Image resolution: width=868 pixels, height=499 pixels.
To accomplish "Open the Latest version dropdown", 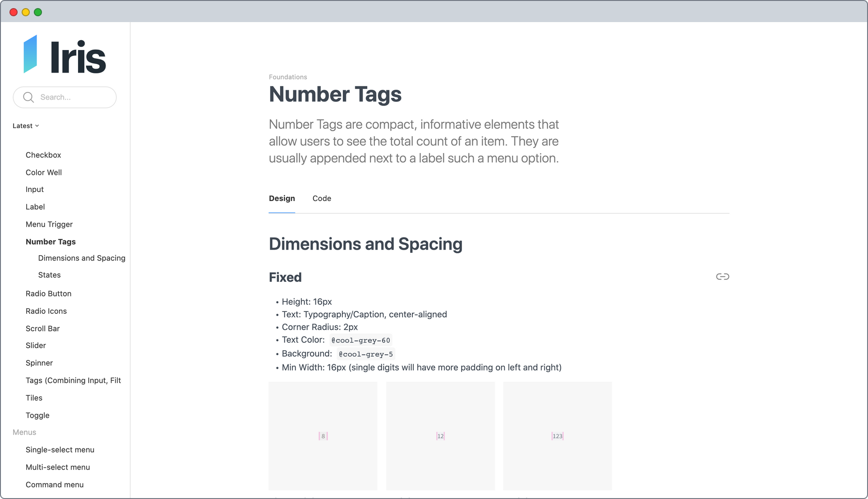I will (26, 126).
